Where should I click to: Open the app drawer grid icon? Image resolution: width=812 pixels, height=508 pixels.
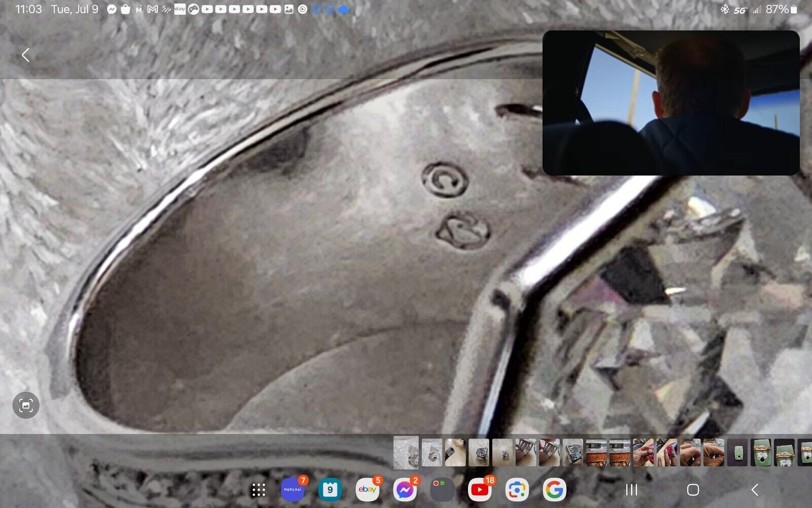click(x=259, y=490)
